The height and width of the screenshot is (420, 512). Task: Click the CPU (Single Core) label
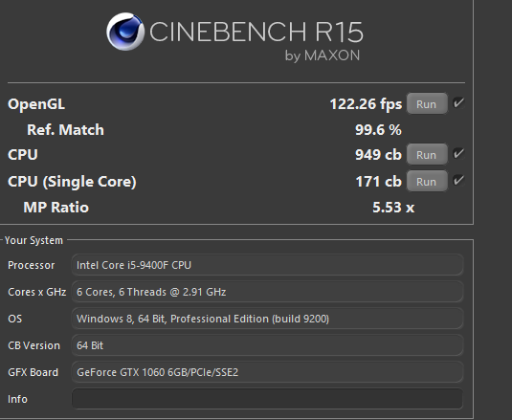tap(72, 182)
